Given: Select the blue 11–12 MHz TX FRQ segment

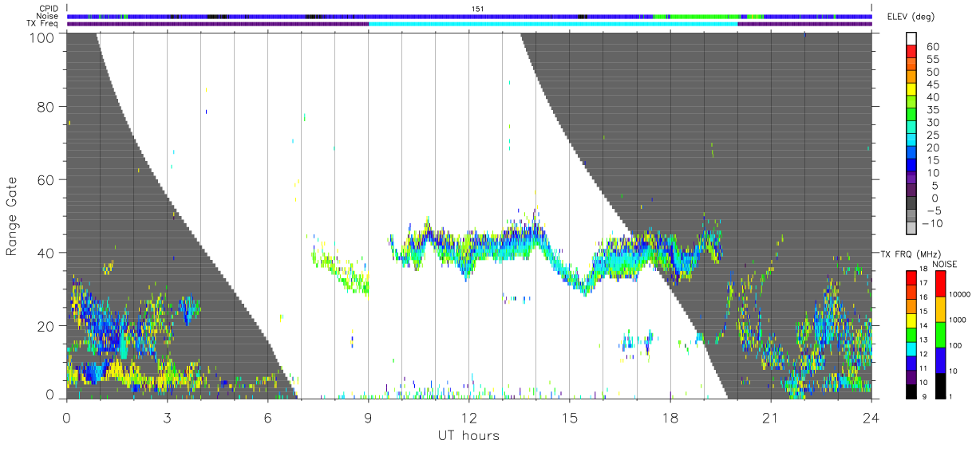Looking at the screenshot, I should [912, 361].
